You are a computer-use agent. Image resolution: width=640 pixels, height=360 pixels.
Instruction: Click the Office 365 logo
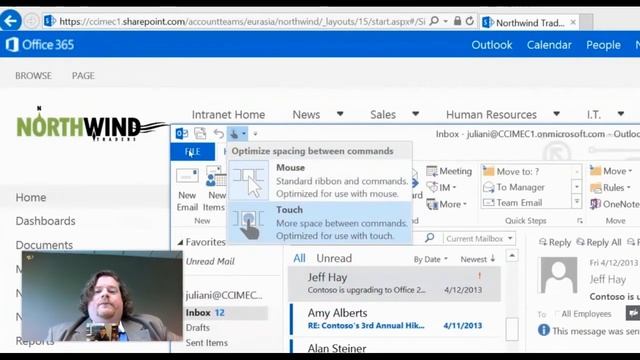tap(40, 44)
